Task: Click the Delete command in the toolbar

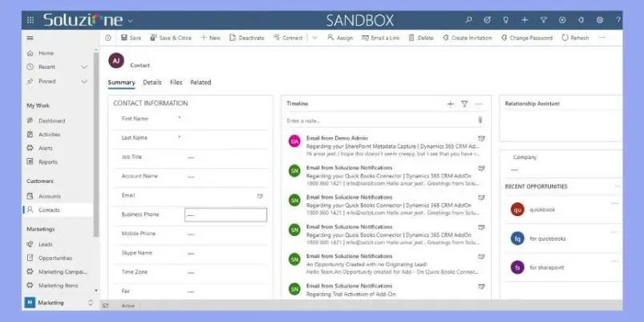Action: point(421,38)
